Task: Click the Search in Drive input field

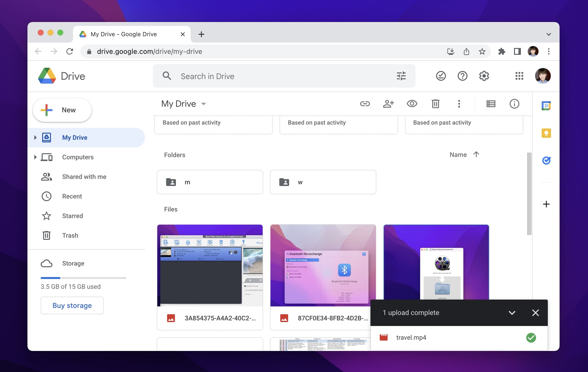Action: (x=283, y=76)
